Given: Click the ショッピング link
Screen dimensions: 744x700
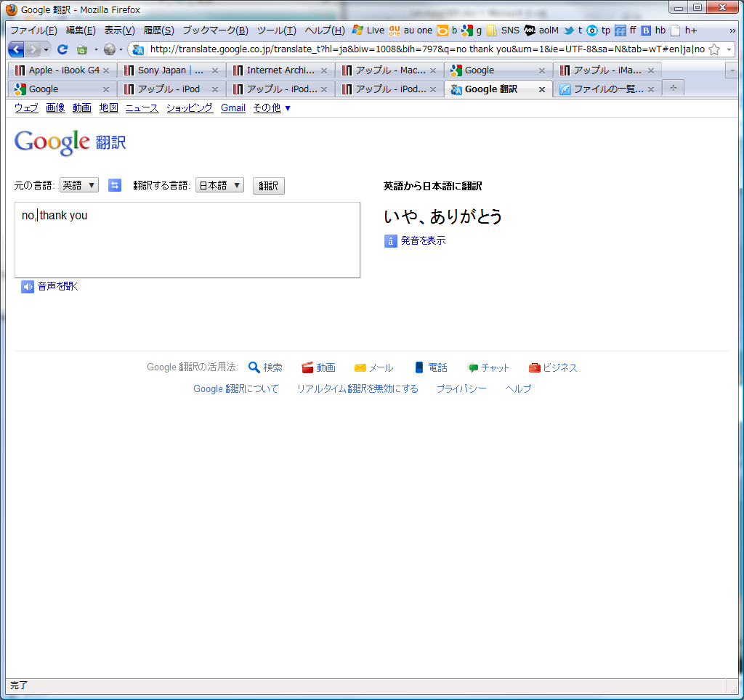Looking at the screenshot, I should (190, 108).
